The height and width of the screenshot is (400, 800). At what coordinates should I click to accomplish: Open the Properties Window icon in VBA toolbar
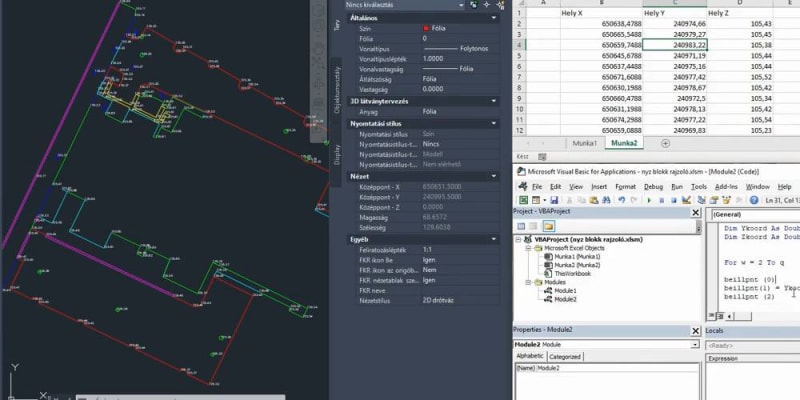coord(714,200)
